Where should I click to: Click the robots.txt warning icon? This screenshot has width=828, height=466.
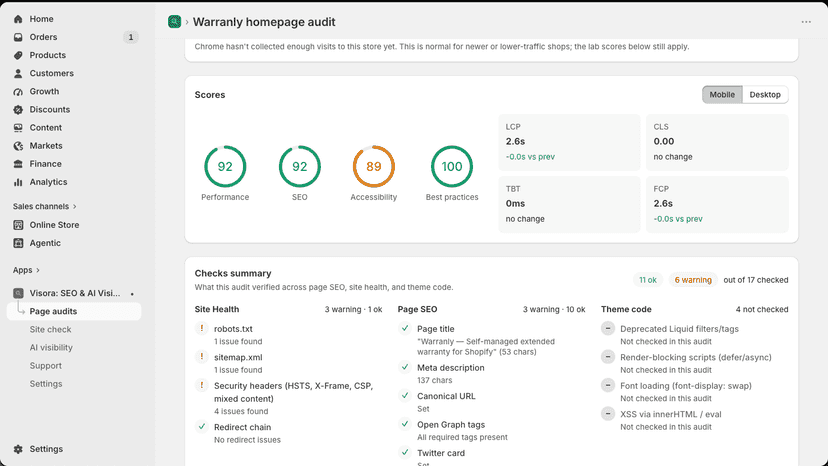click(x=202, y=329)
